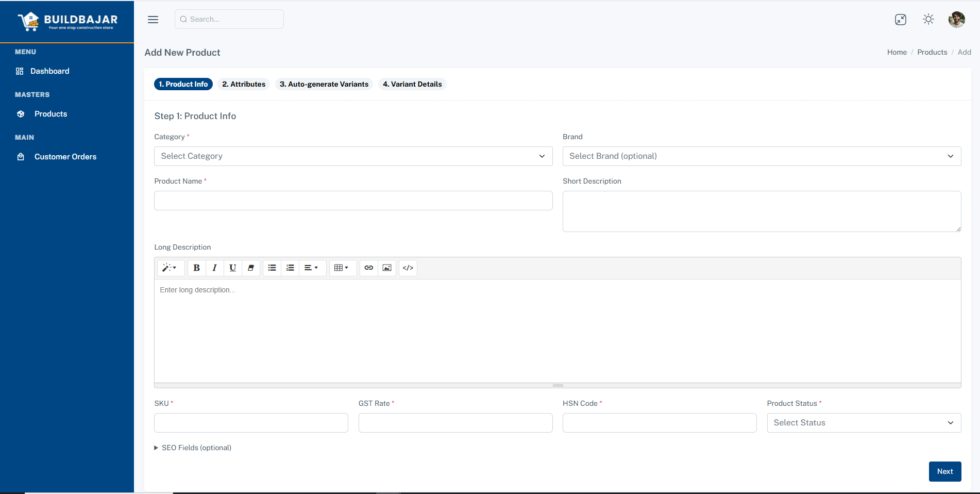Viewport: 980px width, 494px height.
Task: Insert a numbered ordered list
Action: coord(290,268)
